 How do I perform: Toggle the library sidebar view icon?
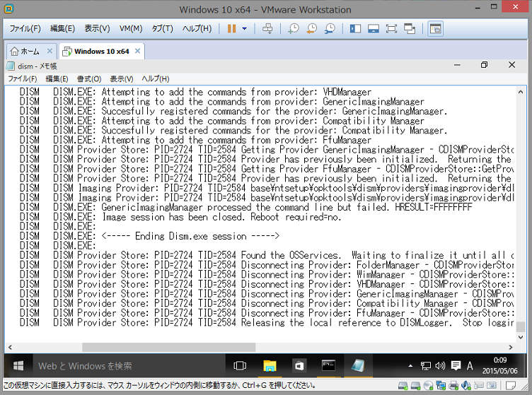point(355,29)
